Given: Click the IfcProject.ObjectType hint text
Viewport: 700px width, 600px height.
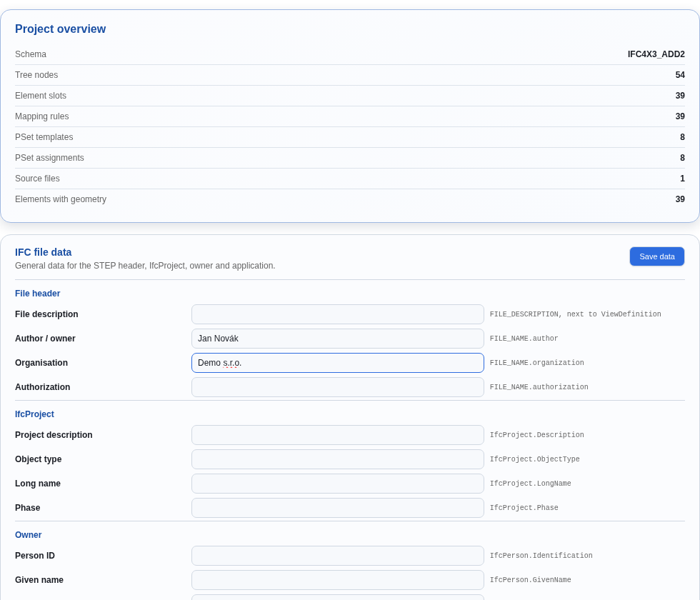Looking at the screenshot, I should (x=534, y=459).
